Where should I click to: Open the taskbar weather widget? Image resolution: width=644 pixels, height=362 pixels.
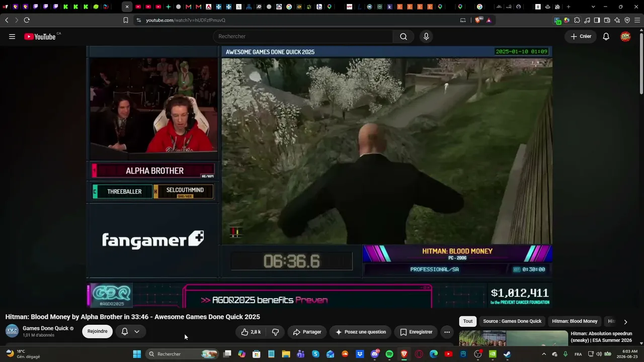pos(22,354)
